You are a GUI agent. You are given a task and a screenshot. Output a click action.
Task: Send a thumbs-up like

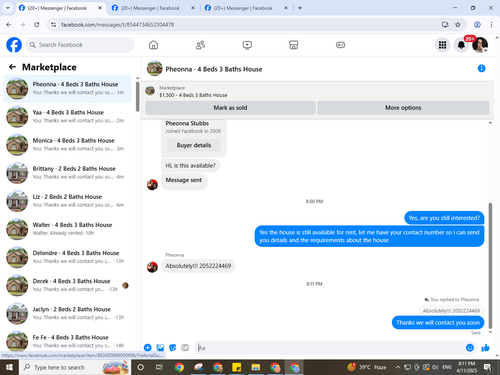pos(485,348)
